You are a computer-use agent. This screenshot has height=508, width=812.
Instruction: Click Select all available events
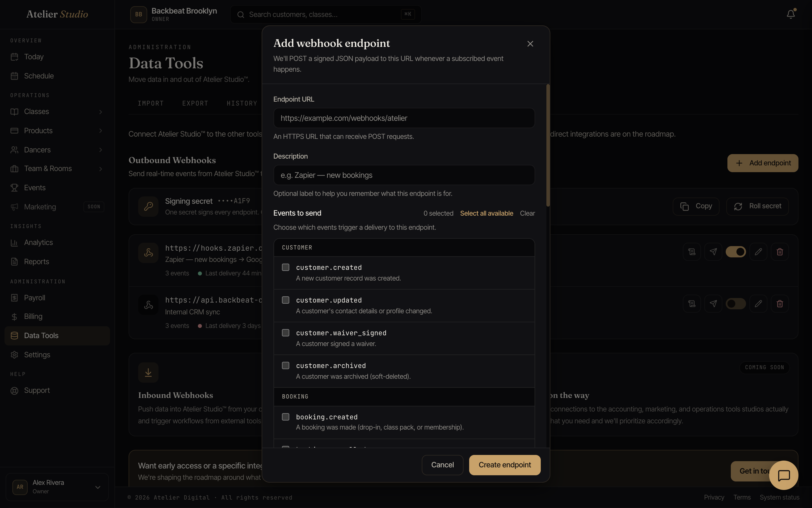[x=487, y=213]
